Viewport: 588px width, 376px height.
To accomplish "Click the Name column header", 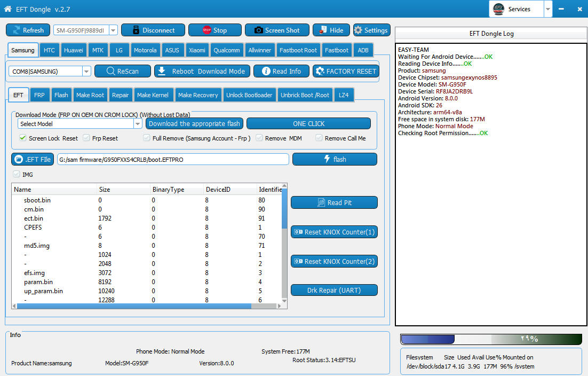I will 54,190.
